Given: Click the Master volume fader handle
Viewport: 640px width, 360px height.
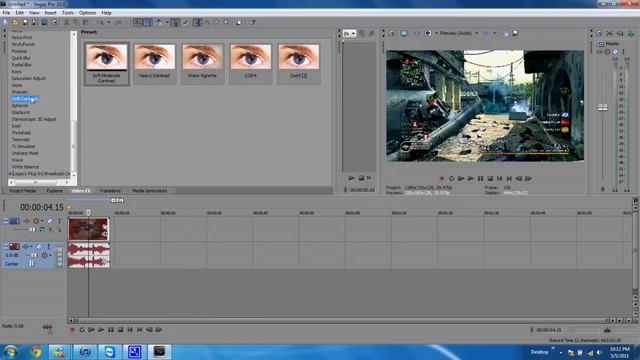Looking at the screenshot, I should (603, 107).
